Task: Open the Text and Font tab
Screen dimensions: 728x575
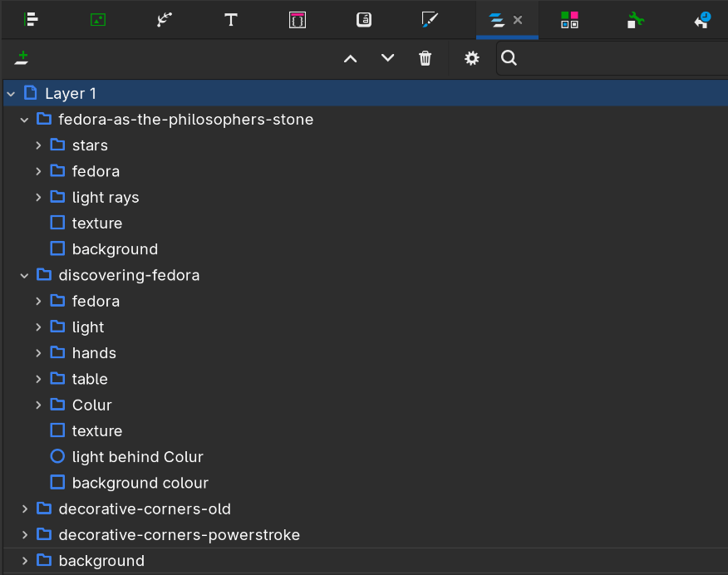Action: (231, 20)
